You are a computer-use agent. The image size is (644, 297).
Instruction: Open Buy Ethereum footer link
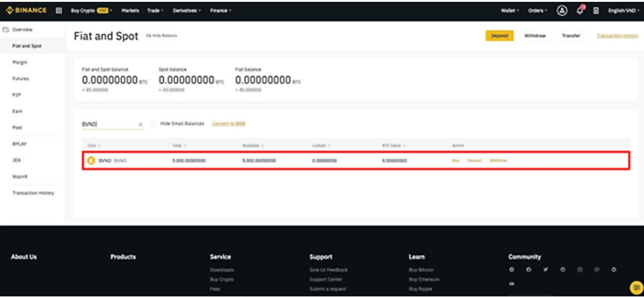point(424,279)
